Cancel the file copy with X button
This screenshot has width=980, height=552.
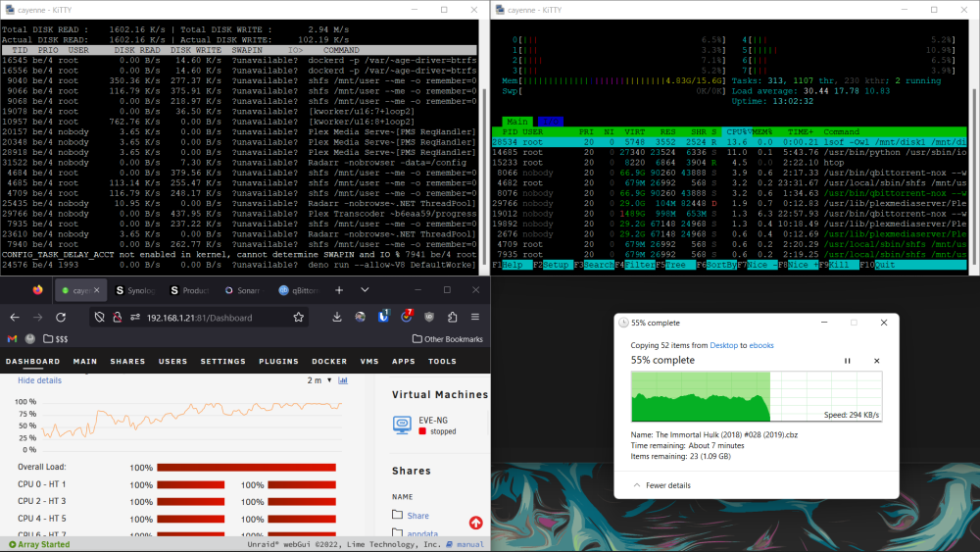(877, 361)
